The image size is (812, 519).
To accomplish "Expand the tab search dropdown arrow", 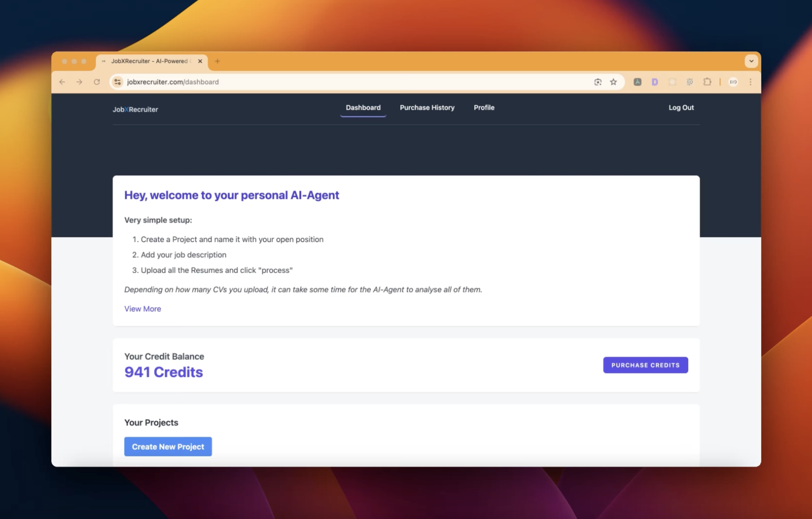I will pos(751,61).
